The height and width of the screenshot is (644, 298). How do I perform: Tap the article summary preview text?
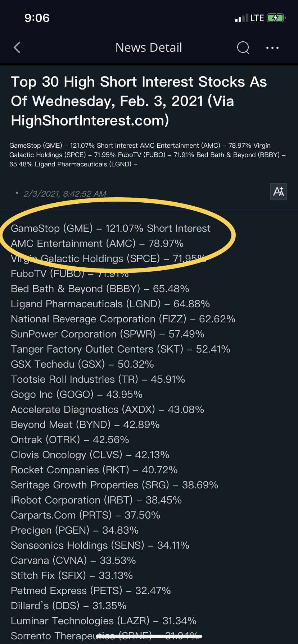(147, 155)
